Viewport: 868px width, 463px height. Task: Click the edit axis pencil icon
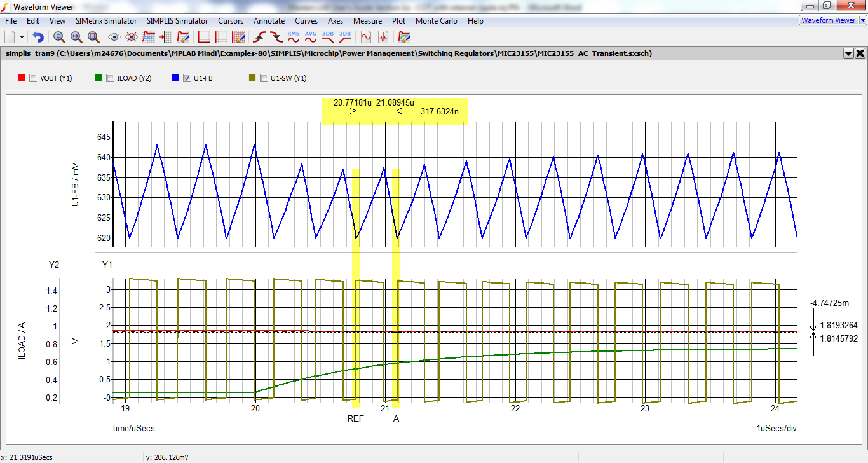[x=238, y=38]
